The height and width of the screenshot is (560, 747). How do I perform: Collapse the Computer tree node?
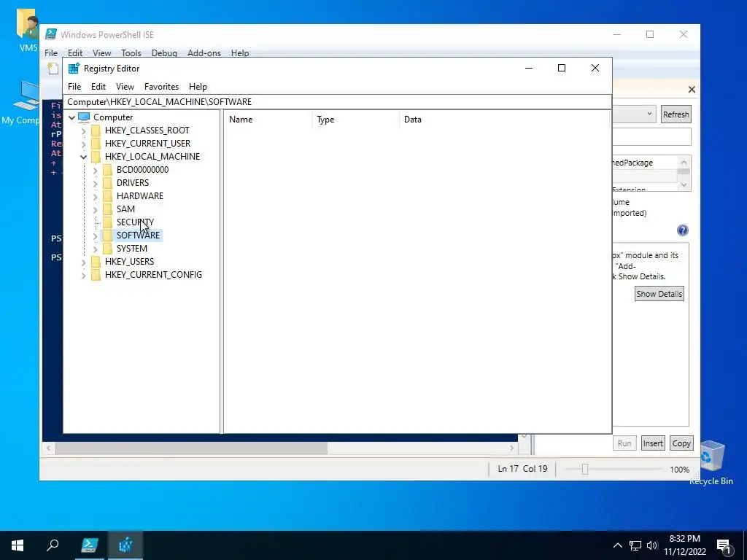[x=72, y=117]
